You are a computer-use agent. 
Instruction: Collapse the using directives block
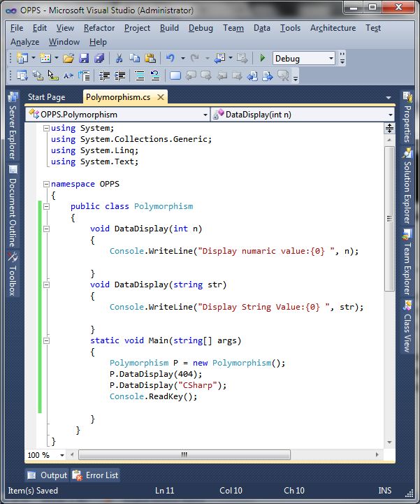[46, 128]
